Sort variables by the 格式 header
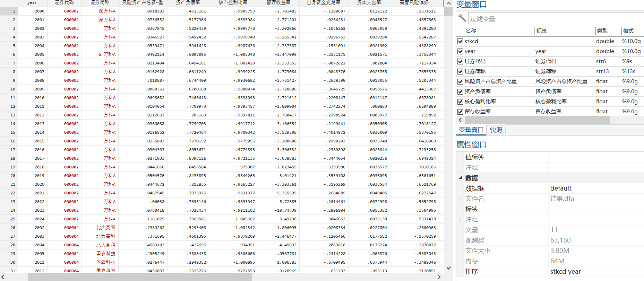This screenshot has width=644, height=281. coord(632,31)
